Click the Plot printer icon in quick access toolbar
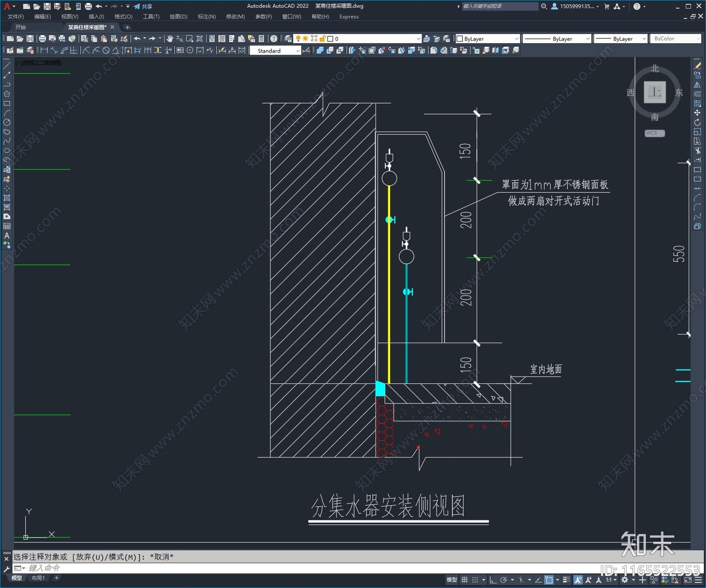Image resolution: width=706 pixels, height=588 pixels. click(x=88, y=6)
